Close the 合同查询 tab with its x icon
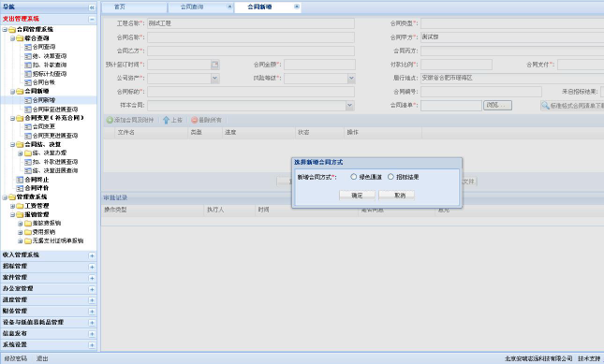Image resolution: width=604 pixels, height=364 pixels. tap(229, 7)
